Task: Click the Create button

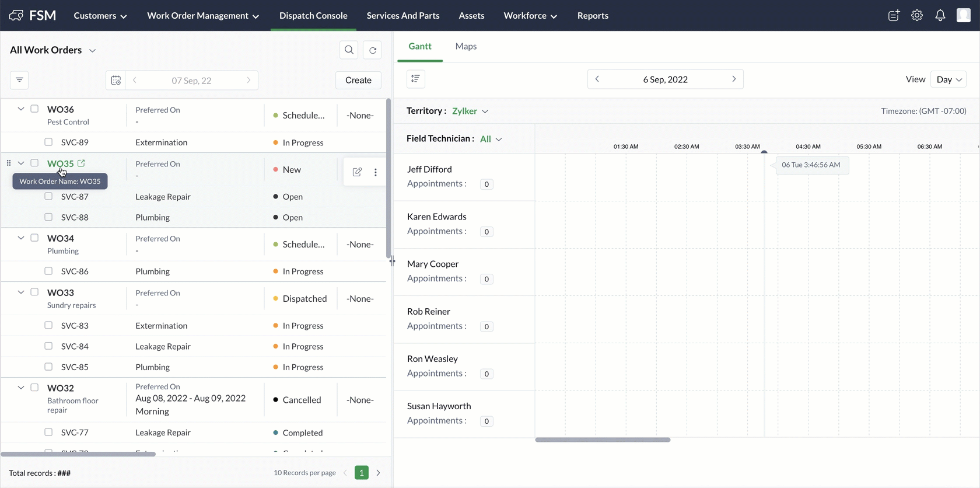Action: pyautogui.click(x=358, y=81)
